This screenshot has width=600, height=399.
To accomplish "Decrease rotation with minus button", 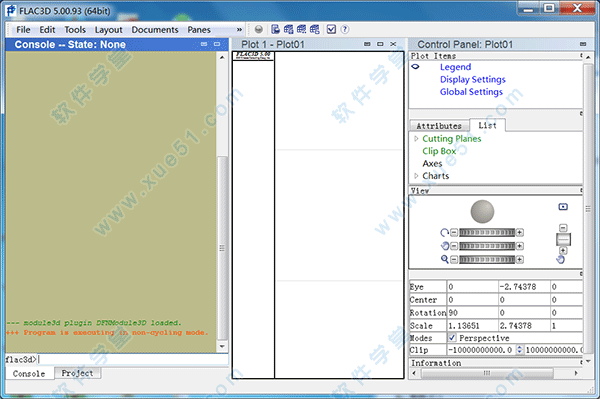I will click(454, 232).
